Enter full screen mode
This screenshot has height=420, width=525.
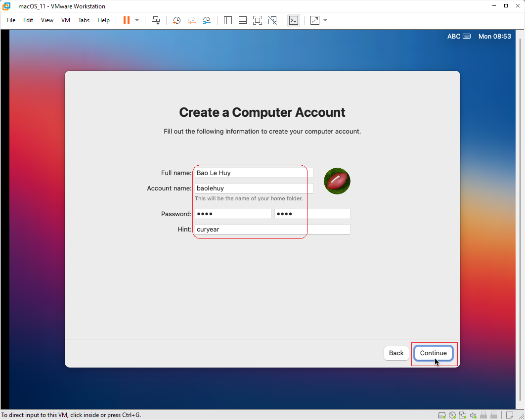tap(258, 20)
